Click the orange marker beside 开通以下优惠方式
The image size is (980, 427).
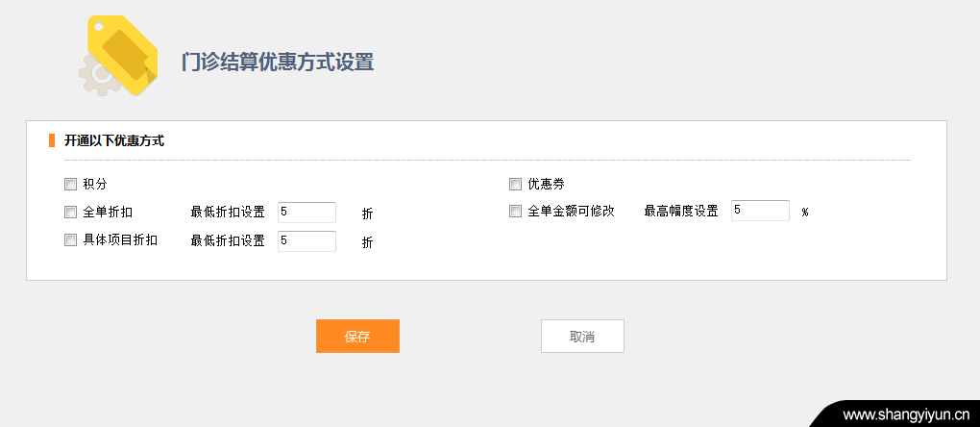pyautogui.click(x=52, y=140)
